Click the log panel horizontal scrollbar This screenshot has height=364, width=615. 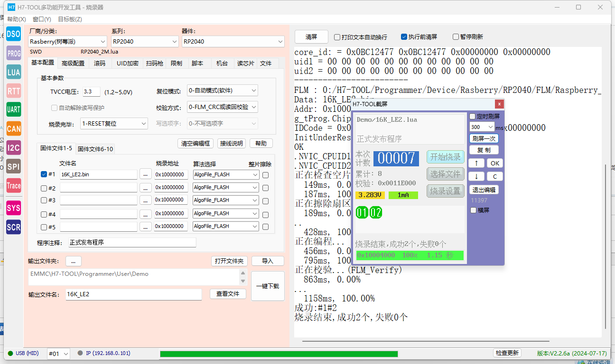426,341
